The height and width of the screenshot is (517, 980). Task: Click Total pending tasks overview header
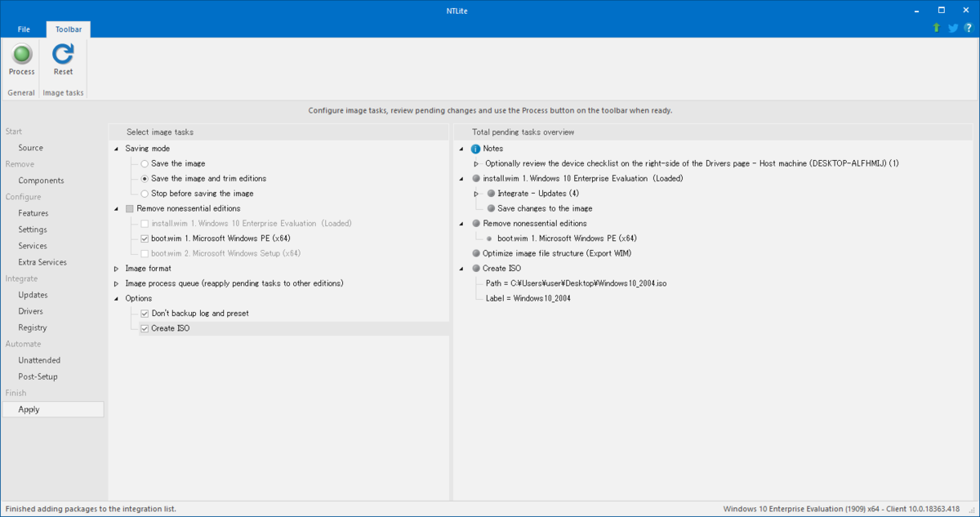click(x=523, y=131)
